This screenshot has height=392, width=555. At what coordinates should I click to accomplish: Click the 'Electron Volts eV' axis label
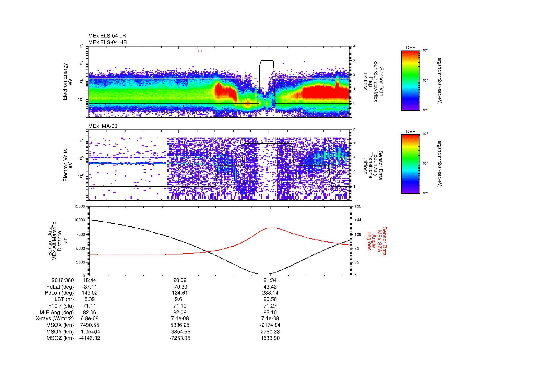68,166
